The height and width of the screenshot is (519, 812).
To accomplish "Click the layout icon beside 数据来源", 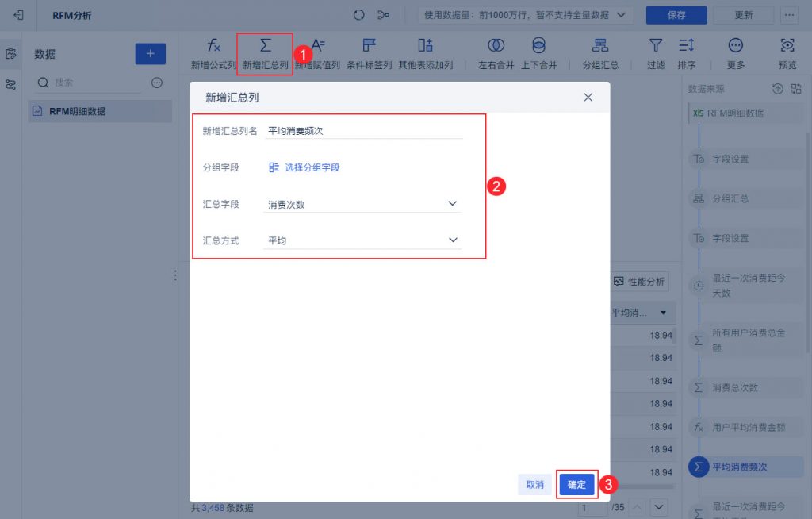I will coord(796,89).
